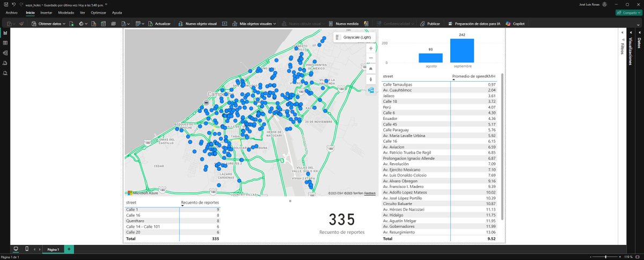Expand the Visualizaciones pane
This screenshot has height=260, width=644.
[631, 33]
